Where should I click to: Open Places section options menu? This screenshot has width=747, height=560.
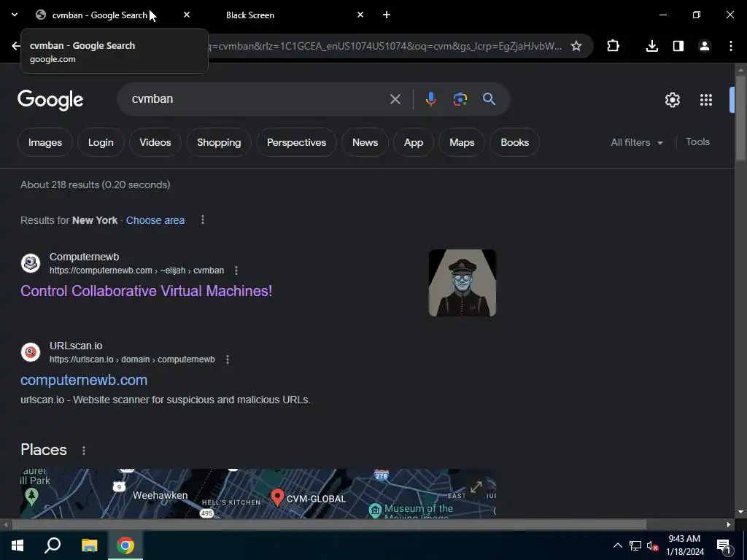pyautogui.click(x=84, y=451)
